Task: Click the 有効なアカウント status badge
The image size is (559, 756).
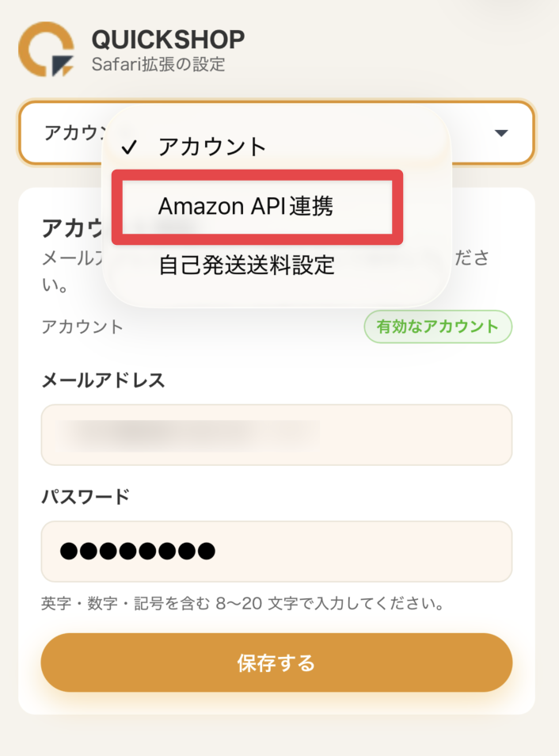Action: (438, 326)
